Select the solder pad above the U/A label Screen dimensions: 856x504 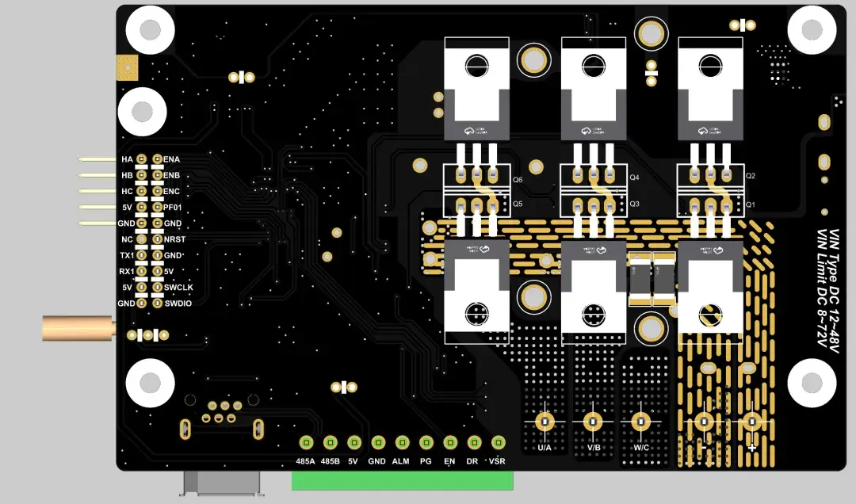coord(545,422)
